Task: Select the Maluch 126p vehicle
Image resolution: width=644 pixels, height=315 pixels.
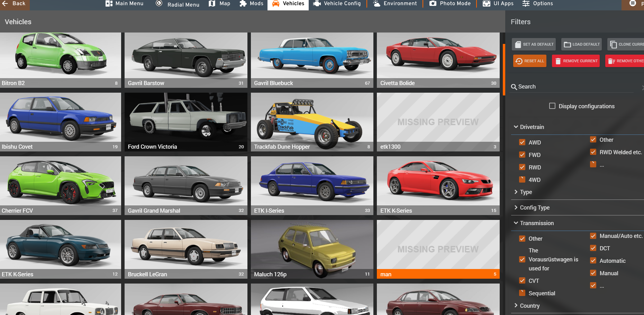Action: pyautogui.click(x=312, y=249)
